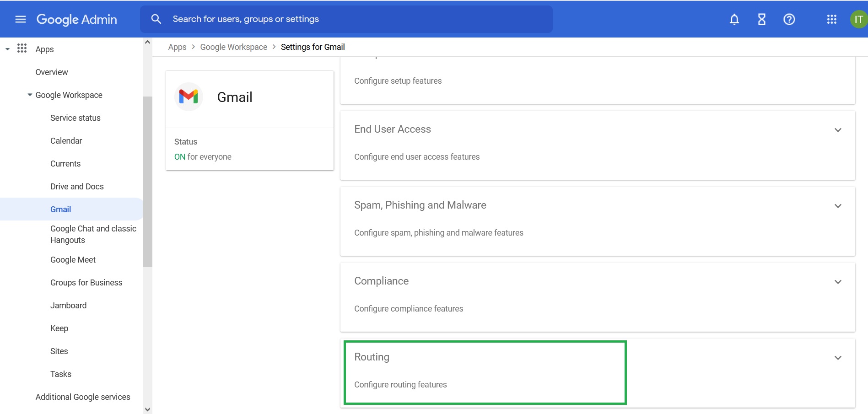
Task: Expand the Routing section chevron
Action: [837, 358]
